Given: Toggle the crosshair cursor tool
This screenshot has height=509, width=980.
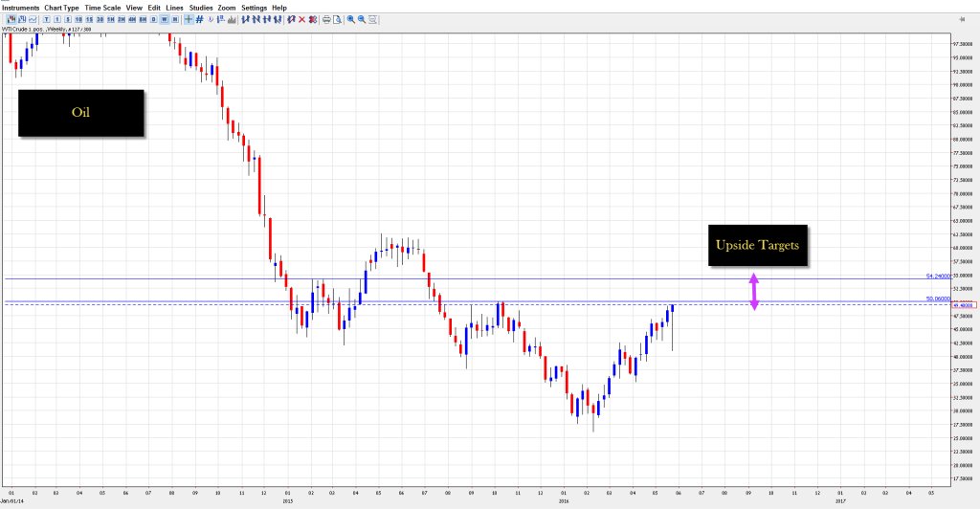Looking at the screenshot, I should pyautogui.click(x=189, y=19).
